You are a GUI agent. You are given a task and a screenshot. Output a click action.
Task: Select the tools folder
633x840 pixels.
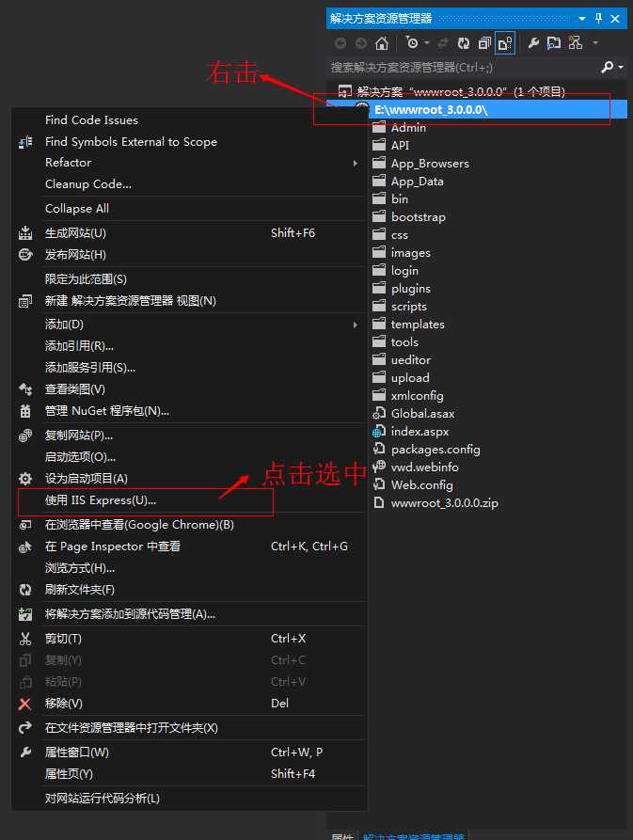click(404, 341)
